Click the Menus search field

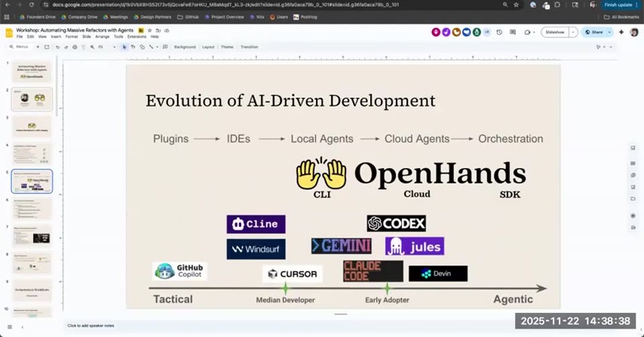[19, 47]
